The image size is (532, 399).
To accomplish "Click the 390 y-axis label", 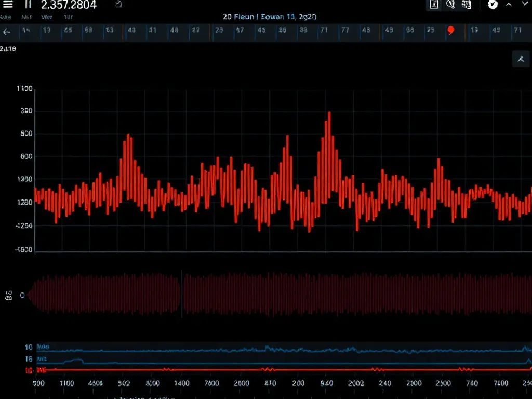I will click(26, 111).
